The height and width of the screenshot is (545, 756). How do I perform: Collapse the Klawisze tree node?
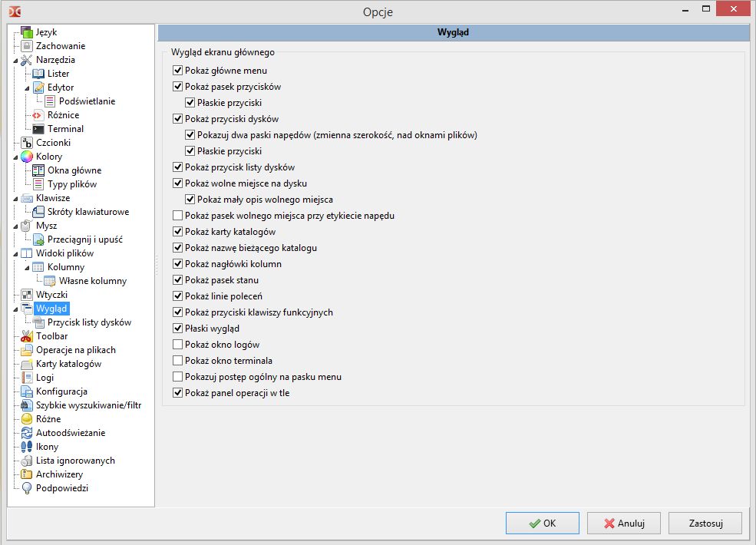pos(15,199)
